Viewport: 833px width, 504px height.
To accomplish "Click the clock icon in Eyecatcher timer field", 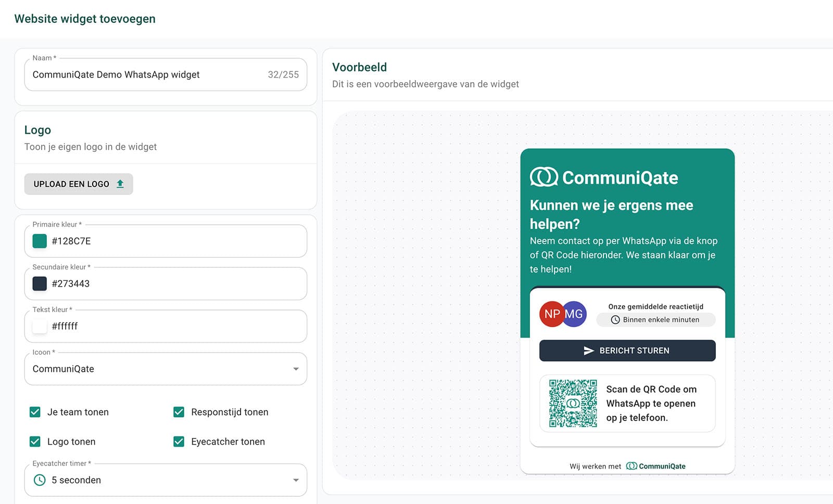I will [x=40, y=480].
